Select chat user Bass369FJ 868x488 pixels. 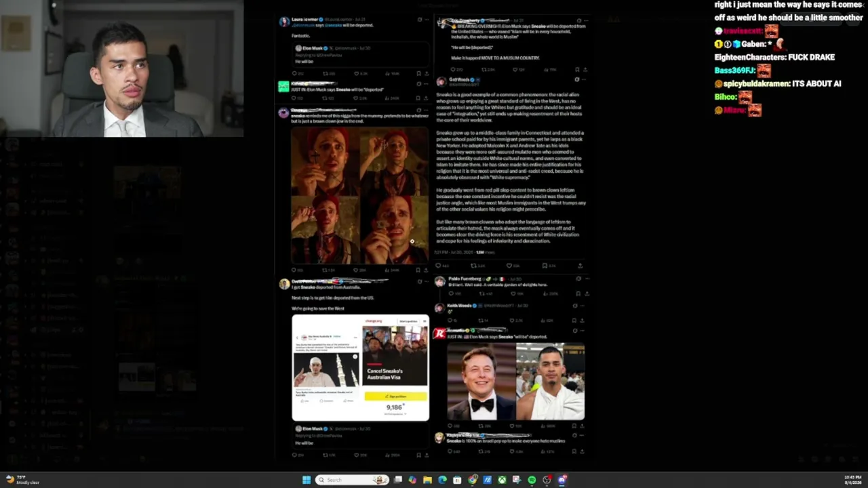point(735,70)
